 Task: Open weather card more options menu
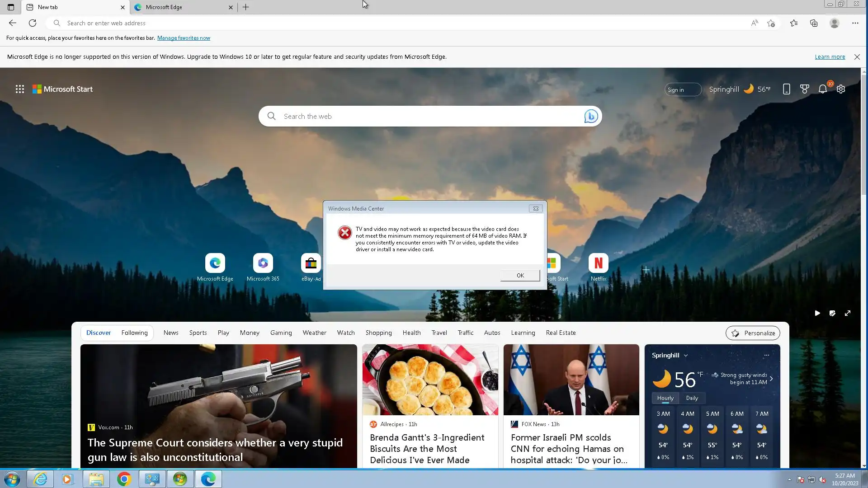tap(766, 356)
